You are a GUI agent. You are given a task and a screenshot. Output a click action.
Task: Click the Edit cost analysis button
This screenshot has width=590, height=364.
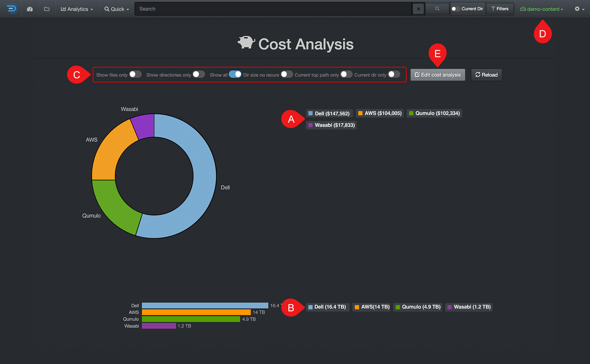(437, 75)
